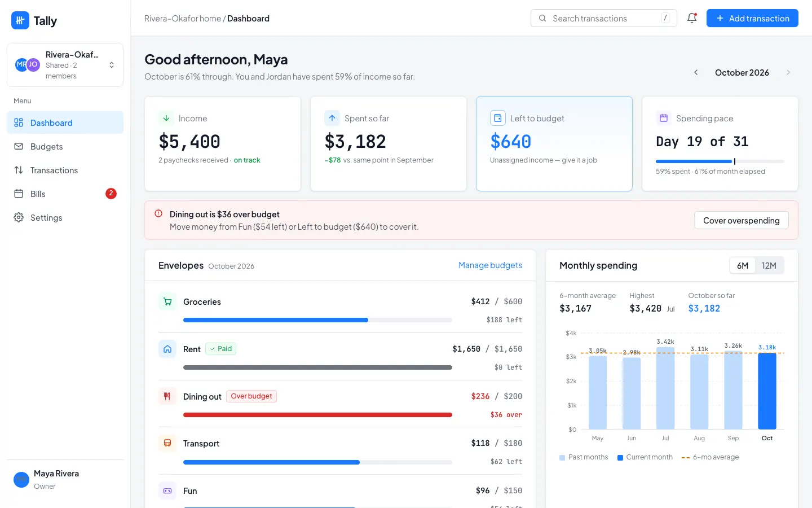
Task: Click the Add transaction button
Action: point(752,18)
